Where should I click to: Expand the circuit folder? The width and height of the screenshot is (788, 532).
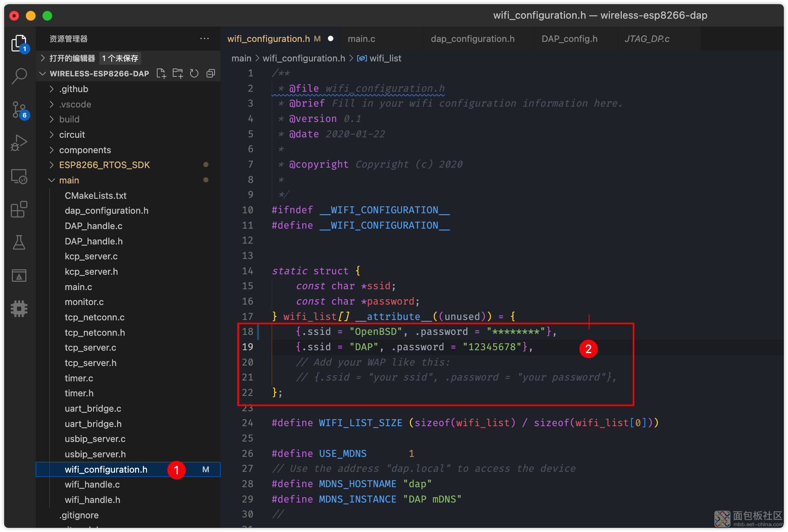coord(51,134)
